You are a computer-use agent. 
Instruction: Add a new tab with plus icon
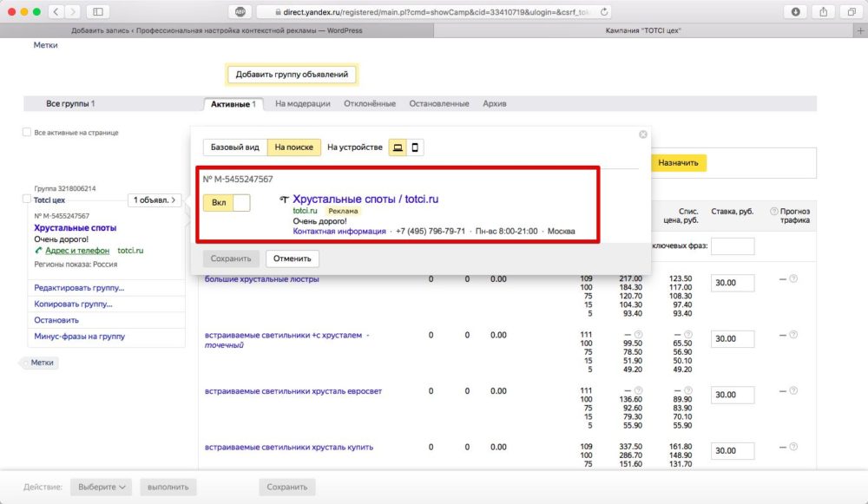click(860, 31)
